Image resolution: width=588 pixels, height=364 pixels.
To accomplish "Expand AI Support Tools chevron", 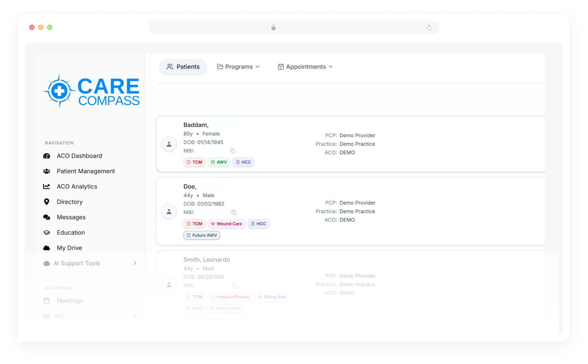I will click(x=135, y=263).
